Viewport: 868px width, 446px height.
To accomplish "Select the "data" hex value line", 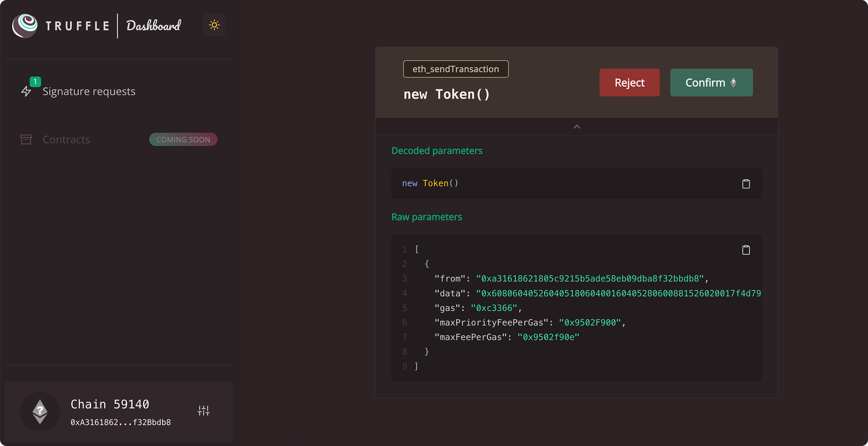I will [618, 293].
